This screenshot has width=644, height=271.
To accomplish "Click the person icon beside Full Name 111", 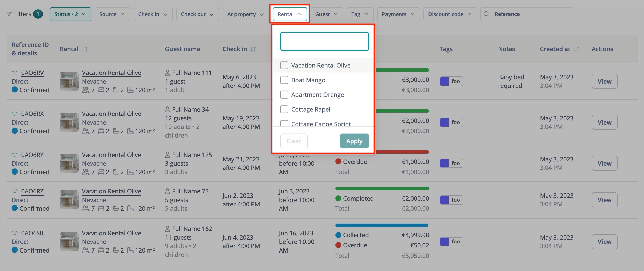I will (x=167, y=72).
